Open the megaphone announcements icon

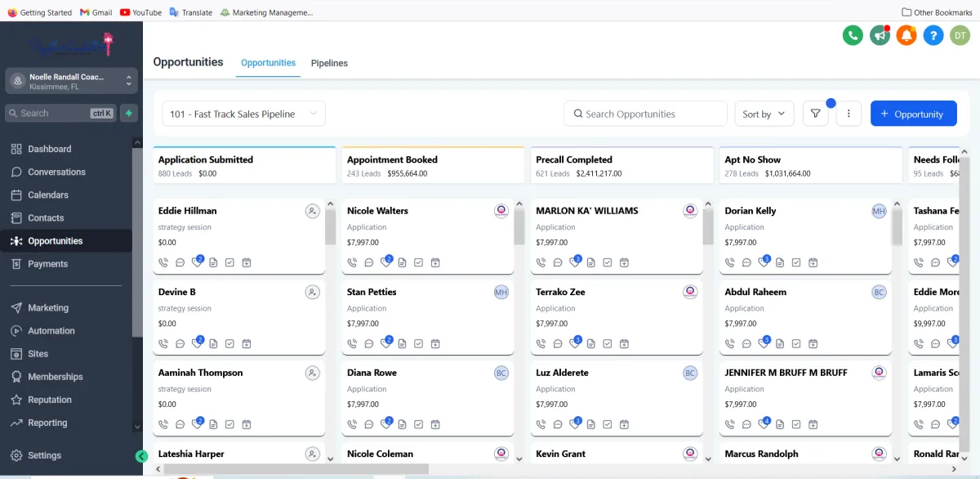[880, 35]
